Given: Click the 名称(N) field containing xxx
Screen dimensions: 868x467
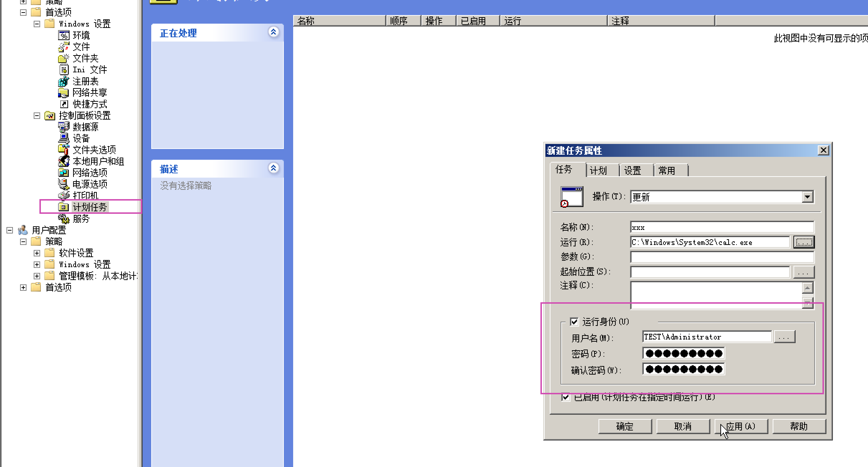Looking at the screenshot, I should [x=720, y=227].
